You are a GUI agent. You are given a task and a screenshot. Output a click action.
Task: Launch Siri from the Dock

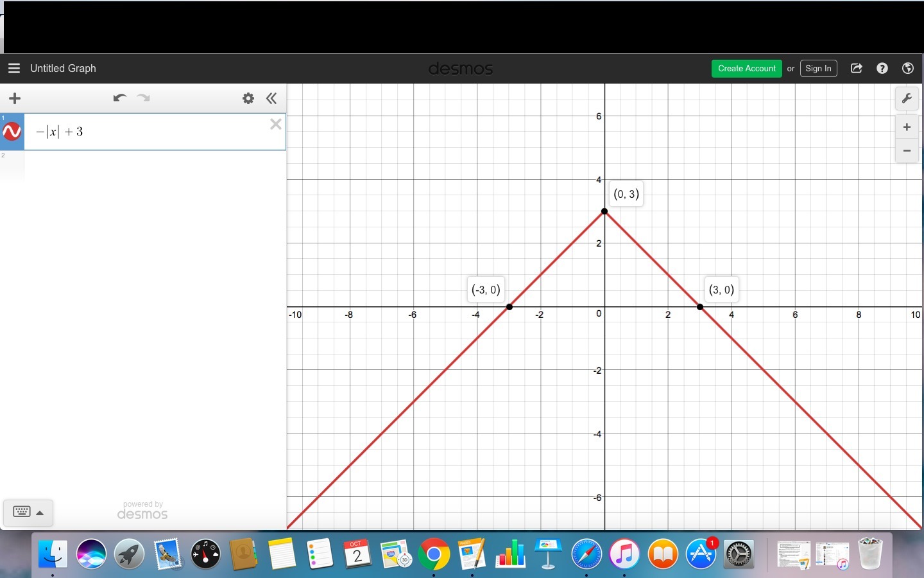tap(91, 554)
